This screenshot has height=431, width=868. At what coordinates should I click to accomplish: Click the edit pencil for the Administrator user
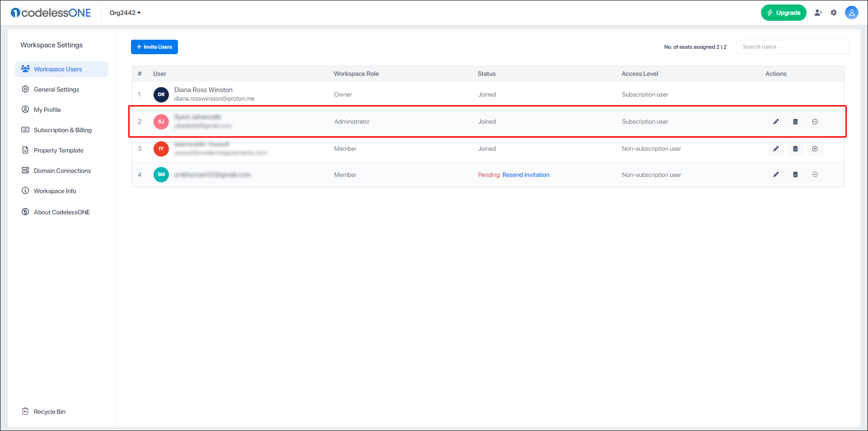pos(776,121)
